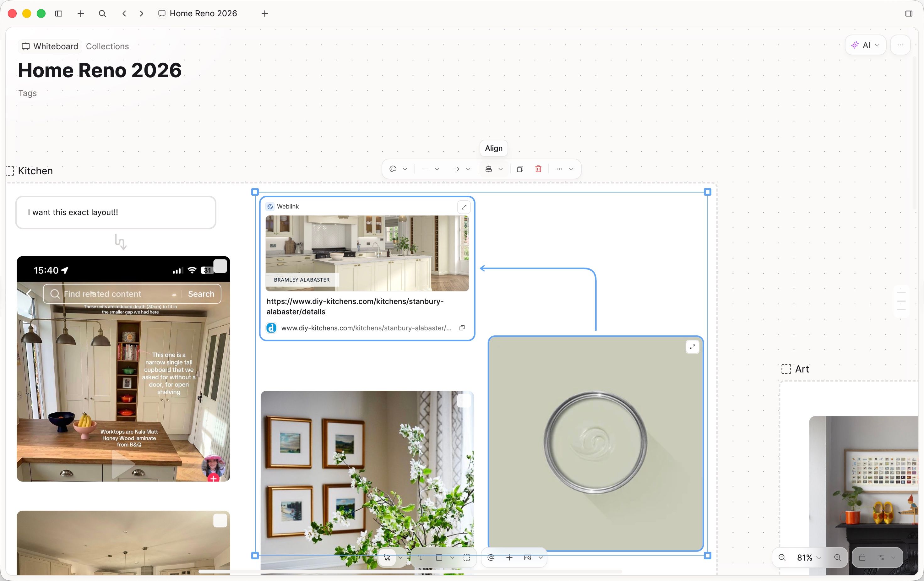Duplicate the selected items
Screen dimensions: 924x581
coord(520,169)
